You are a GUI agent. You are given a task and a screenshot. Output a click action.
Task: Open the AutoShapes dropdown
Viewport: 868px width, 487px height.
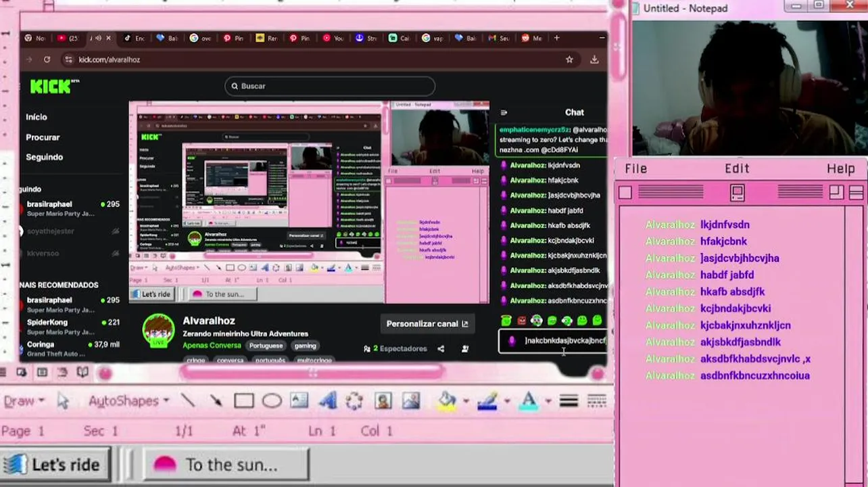coord(128,401)
